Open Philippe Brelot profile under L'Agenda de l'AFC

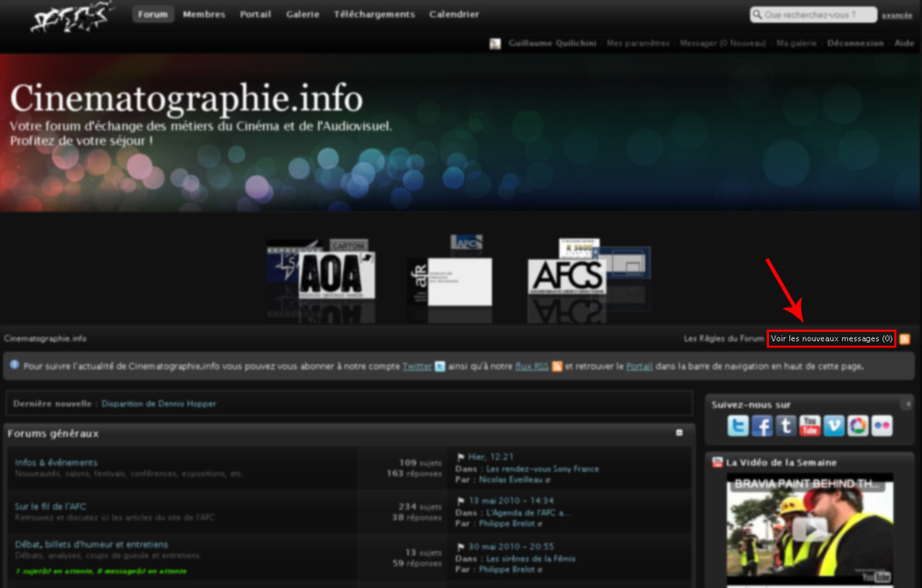(x=507, y=523)
